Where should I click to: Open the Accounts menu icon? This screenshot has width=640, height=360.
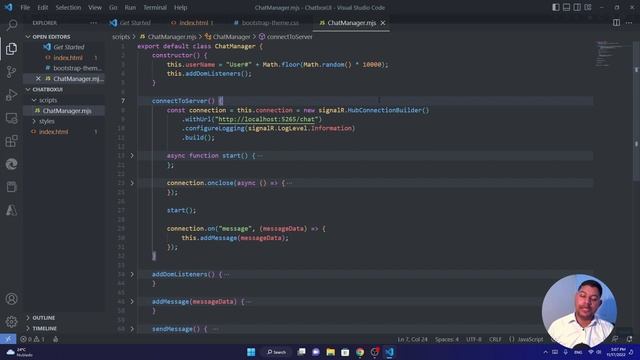(11, 299)
